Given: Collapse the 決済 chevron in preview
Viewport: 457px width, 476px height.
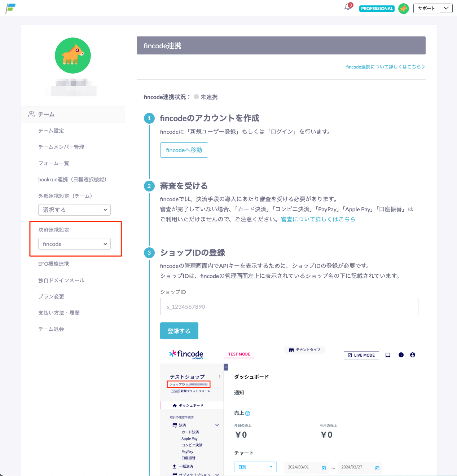Looking at the screenshot, I should tap(217, 425).
